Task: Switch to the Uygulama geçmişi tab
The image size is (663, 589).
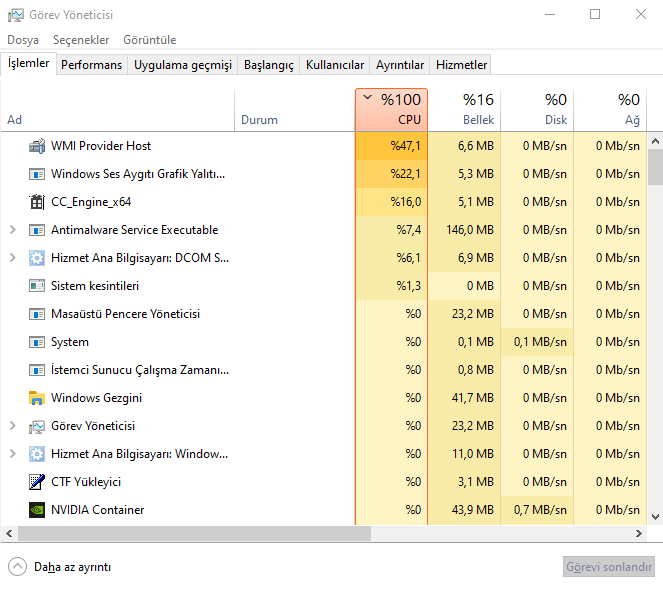Action: coord(183,65)
